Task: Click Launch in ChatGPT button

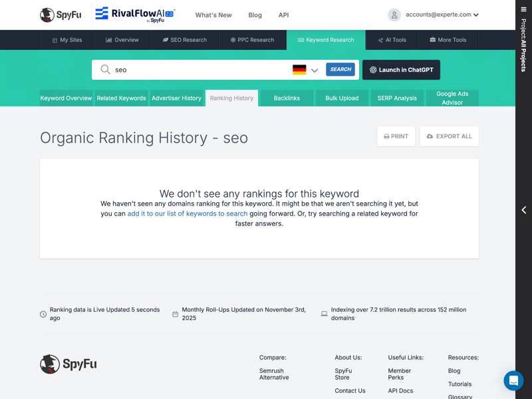Action: pos(401,70)
